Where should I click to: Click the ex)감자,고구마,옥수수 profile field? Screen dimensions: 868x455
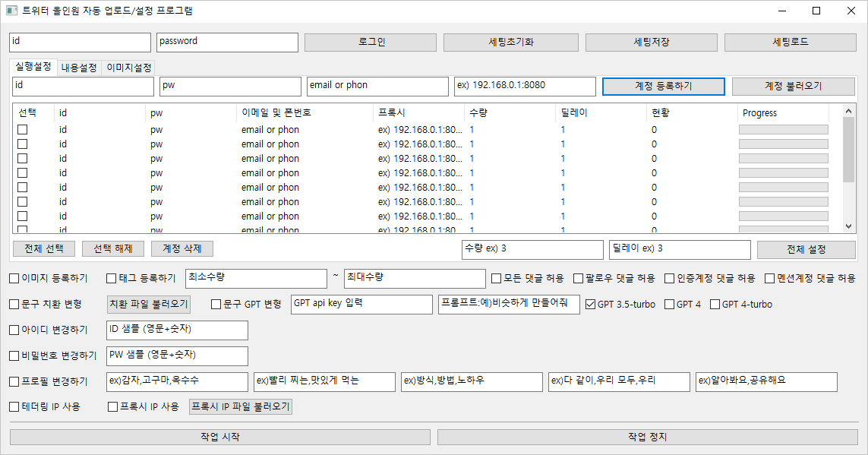coord(177,382)
